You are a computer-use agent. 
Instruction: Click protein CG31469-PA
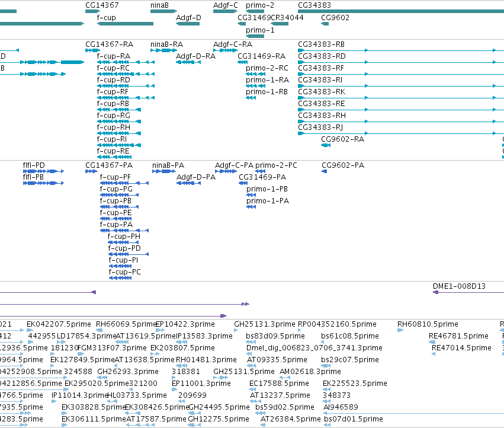262,177
